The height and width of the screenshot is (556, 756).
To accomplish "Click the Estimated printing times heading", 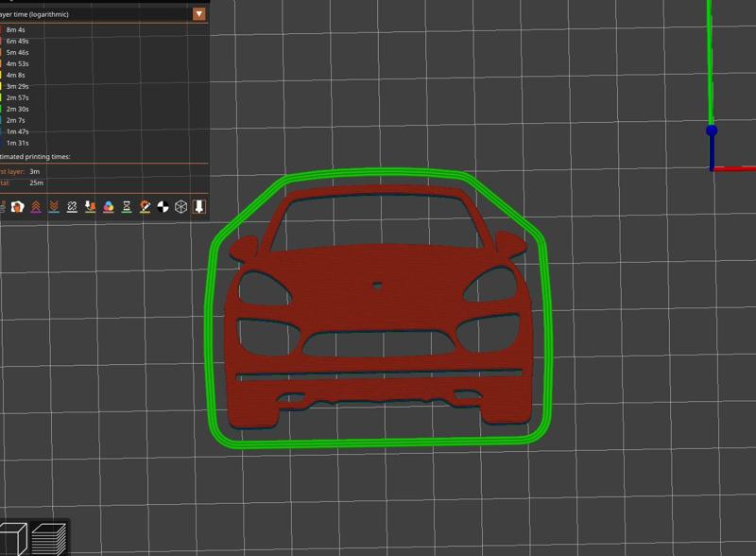I will 35,156.
